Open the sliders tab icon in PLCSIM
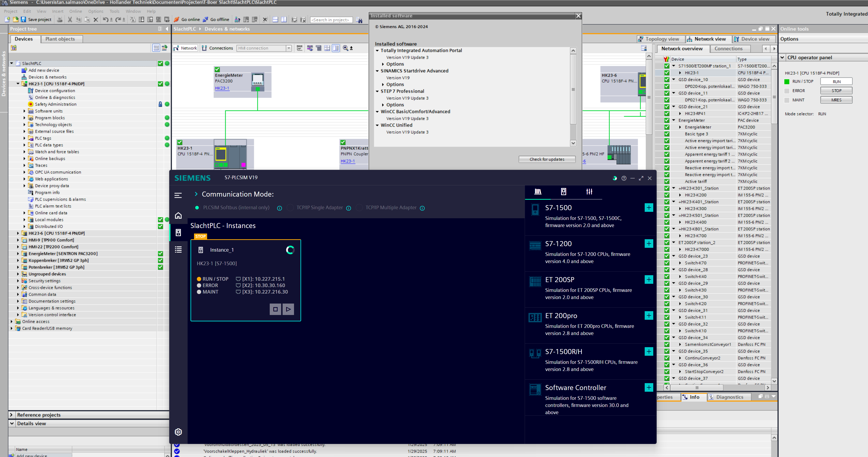Image resolution: width=868 pixels, height=457 pixels. point(589,192)
